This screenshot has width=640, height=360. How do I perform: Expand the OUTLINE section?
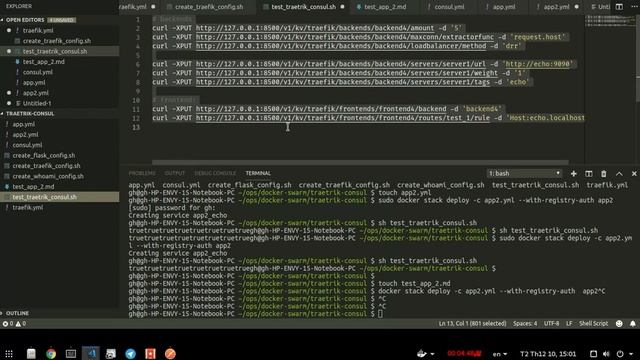17,313
